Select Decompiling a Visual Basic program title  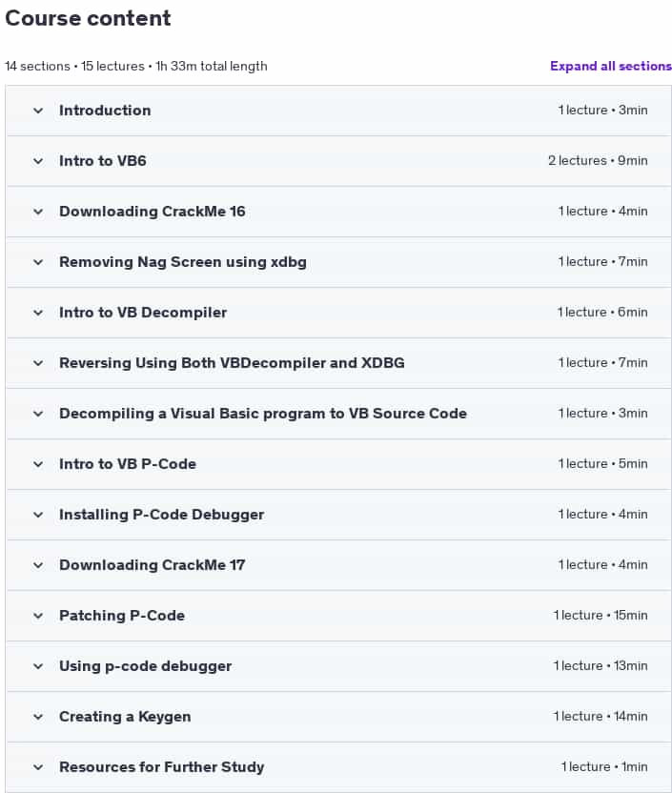pos(263,414)
